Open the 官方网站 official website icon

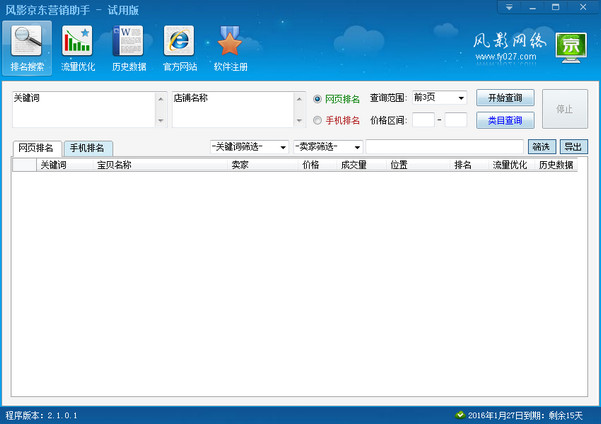coord(180,48)
